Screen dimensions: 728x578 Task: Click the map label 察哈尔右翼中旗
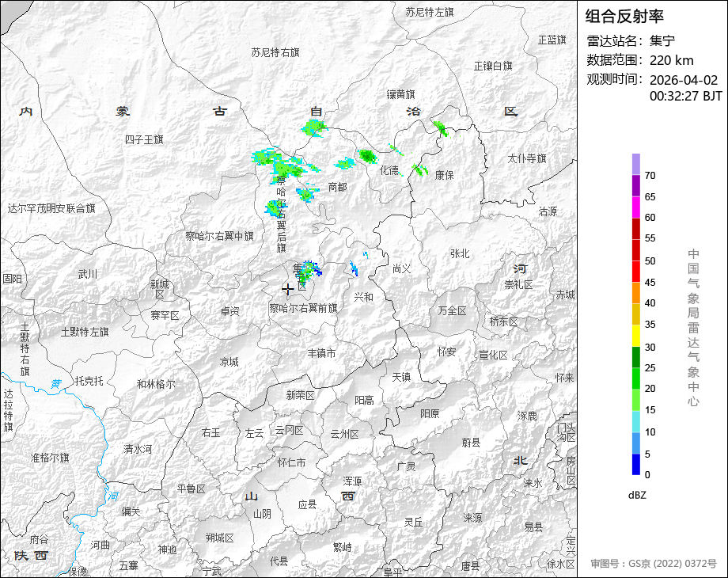pos(220,237)
